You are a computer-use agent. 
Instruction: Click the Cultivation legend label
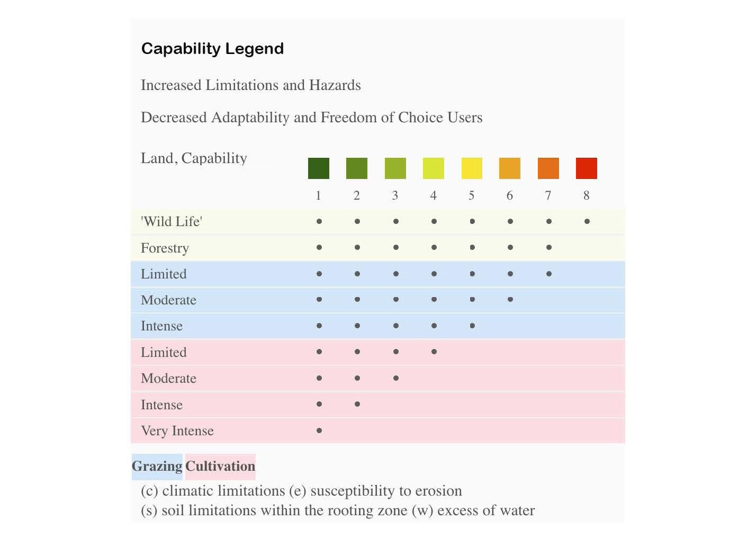coord(220,467)
